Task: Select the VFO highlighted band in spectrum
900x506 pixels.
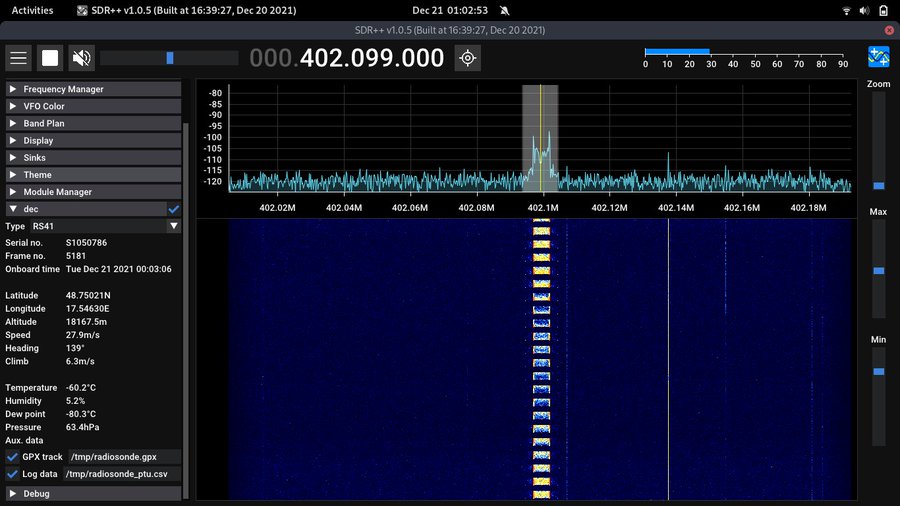Action: 540,138
